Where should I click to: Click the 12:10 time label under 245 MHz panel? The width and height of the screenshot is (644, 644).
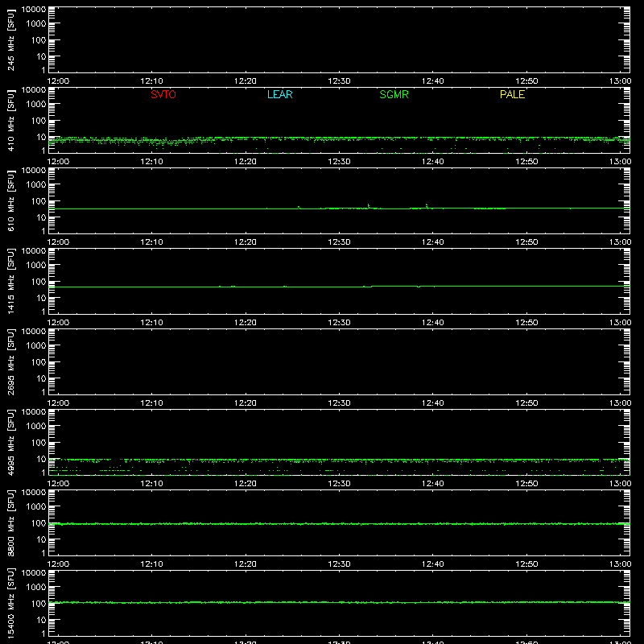click(x=151, y=81)
